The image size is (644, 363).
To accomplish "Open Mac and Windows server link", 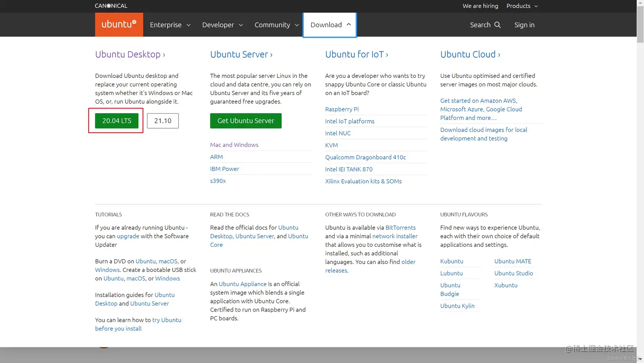I will (x=234, y=145).
